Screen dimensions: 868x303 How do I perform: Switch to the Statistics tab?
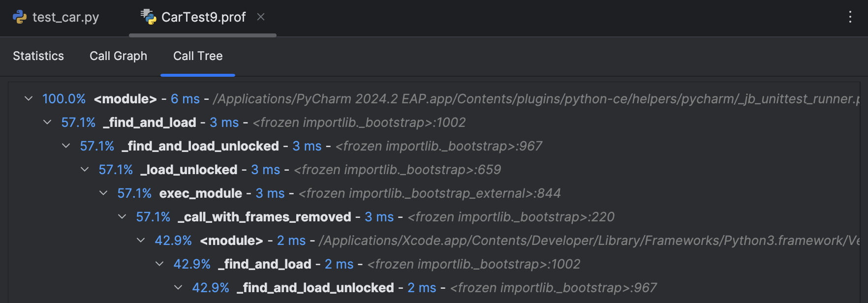[x=38, y=56]
